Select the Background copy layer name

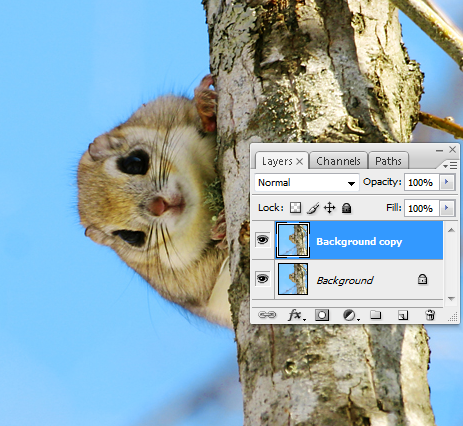coord(359,241)
